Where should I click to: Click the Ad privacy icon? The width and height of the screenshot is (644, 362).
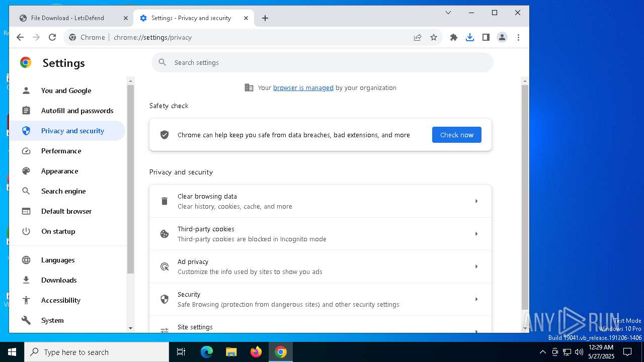pos(165,266)
